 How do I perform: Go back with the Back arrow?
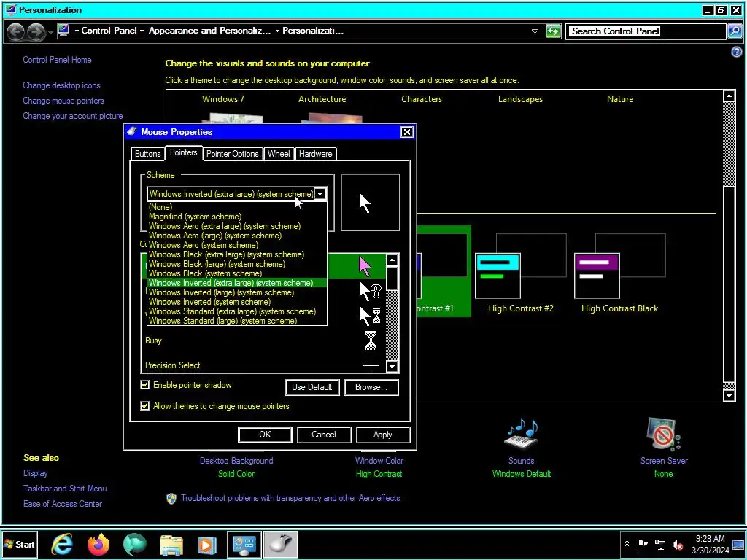15,31
